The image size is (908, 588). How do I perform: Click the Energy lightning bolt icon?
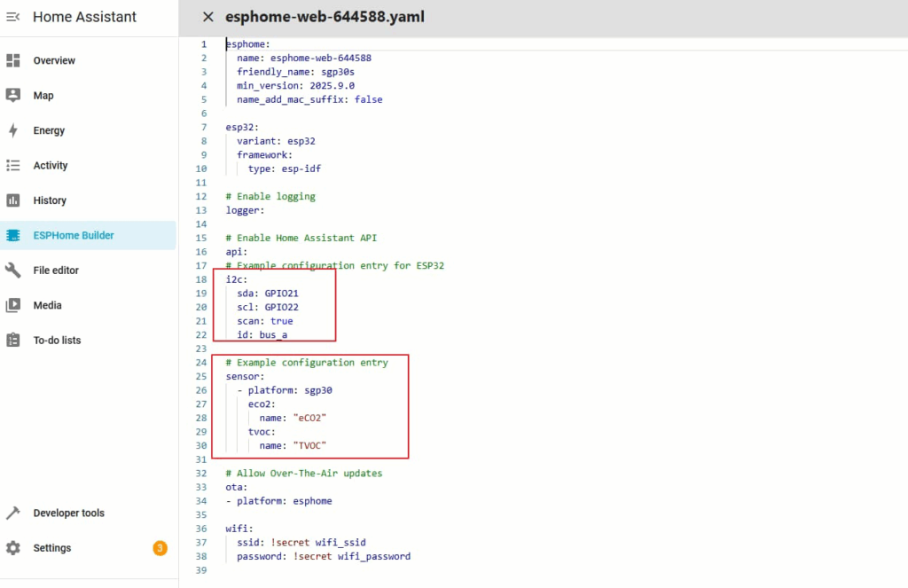click(13, 130)
